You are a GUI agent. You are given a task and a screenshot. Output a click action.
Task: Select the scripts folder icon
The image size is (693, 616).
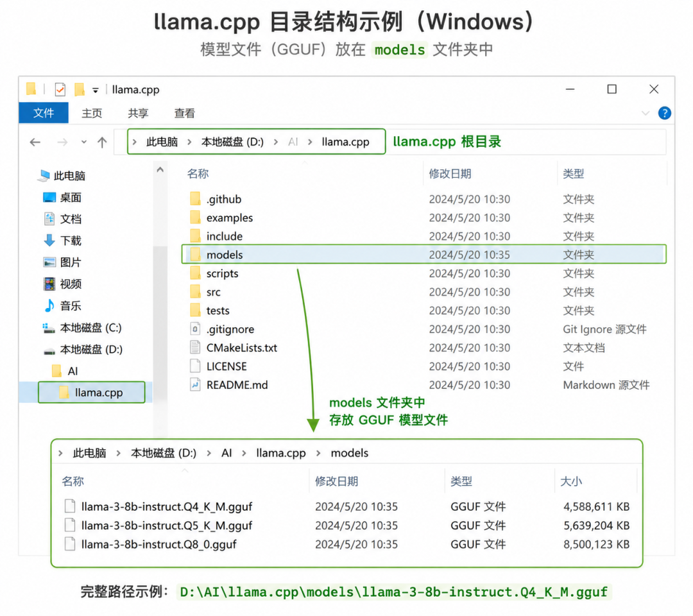pyautogui.click(x=195, y=273)
